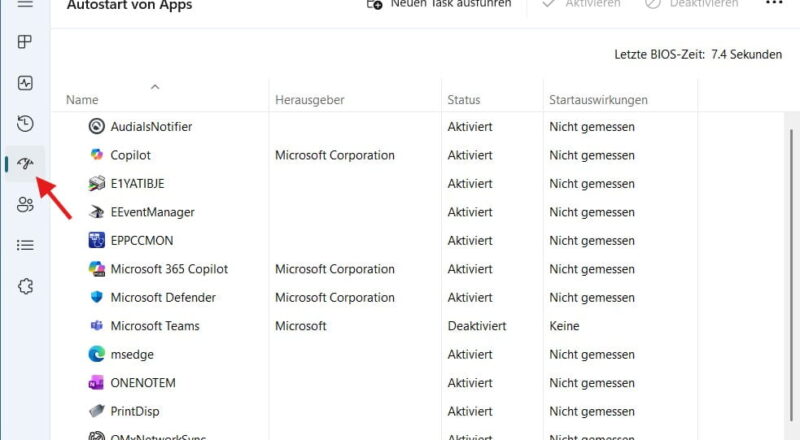Open the Processes page in sidebar
This screenshot has width=800, height=440.
point(24,42)
